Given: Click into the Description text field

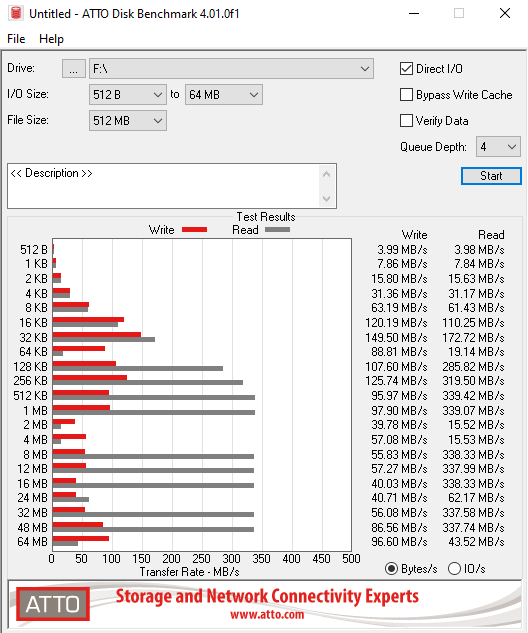Looking at the screenshot, I should click(163, 186).
